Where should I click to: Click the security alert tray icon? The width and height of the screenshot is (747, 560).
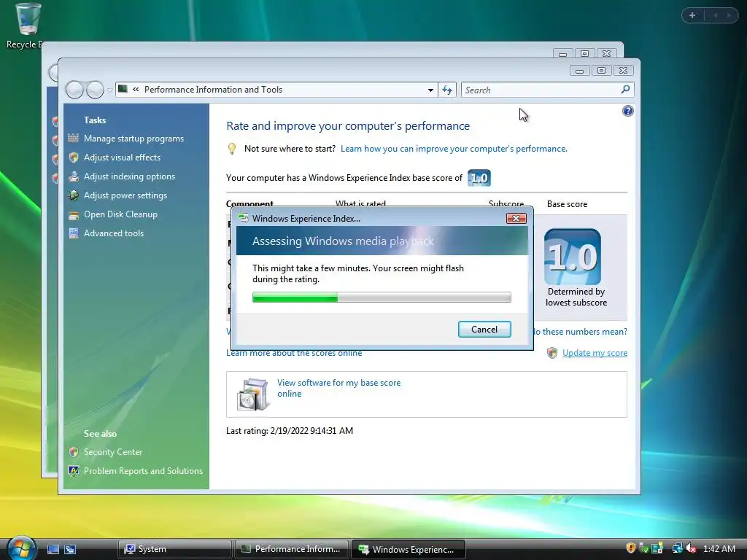click(630, 548)
